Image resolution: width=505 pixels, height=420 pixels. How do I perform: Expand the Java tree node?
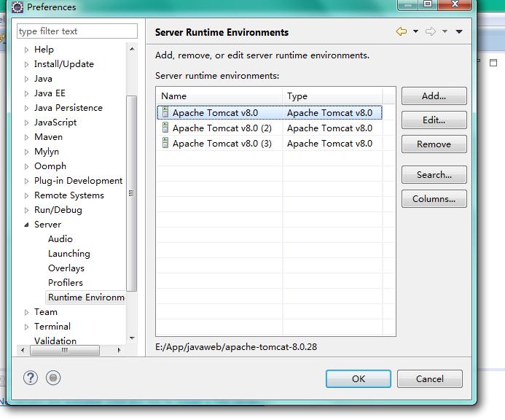(26, 79)
